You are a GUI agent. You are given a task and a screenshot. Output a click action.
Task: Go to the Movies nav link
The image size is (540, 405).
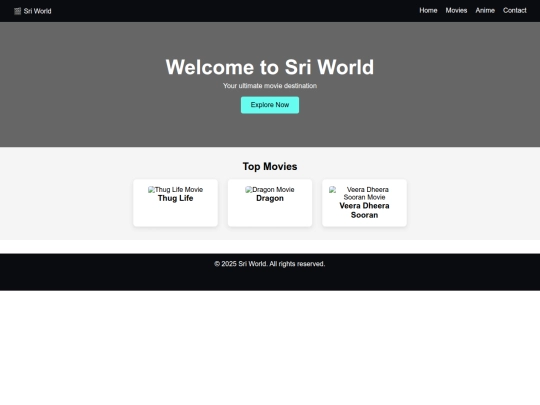456,11
